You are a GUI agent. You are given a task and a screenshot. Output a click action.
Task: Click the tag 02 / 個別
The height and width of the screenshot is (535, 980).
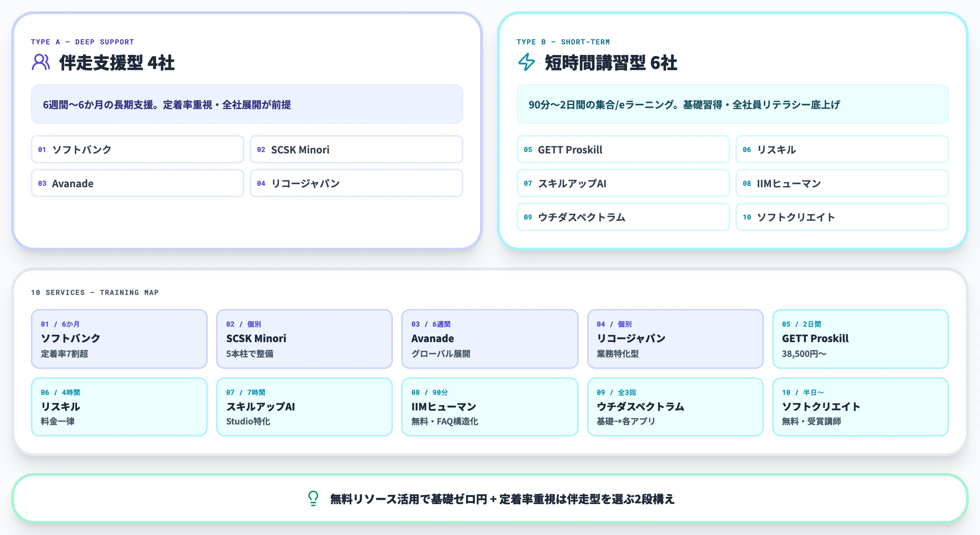pos(244,324)
